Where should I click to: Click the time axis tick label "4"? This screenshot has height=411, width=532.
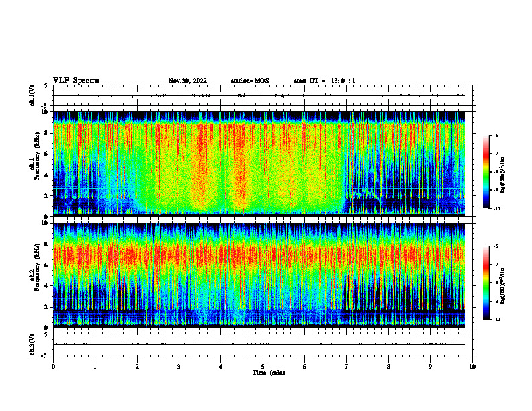click(x=221, y=367)
